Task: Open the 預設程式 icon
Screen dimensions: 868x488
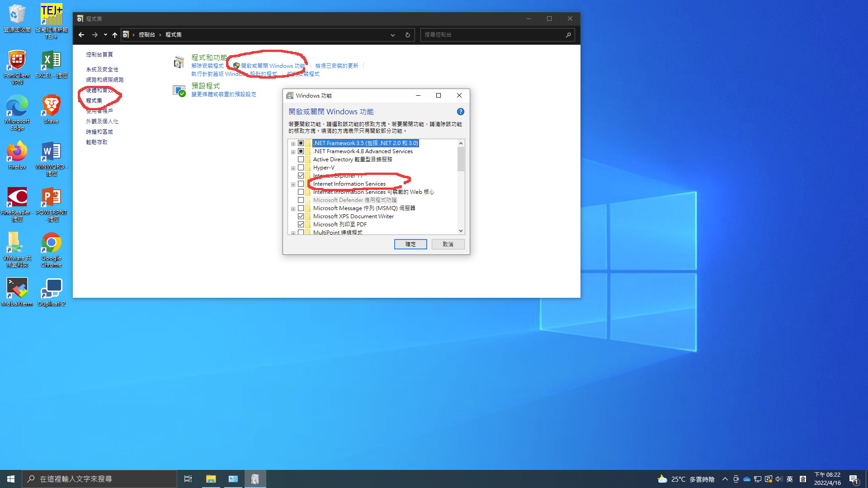Action: tap(179, 90)
